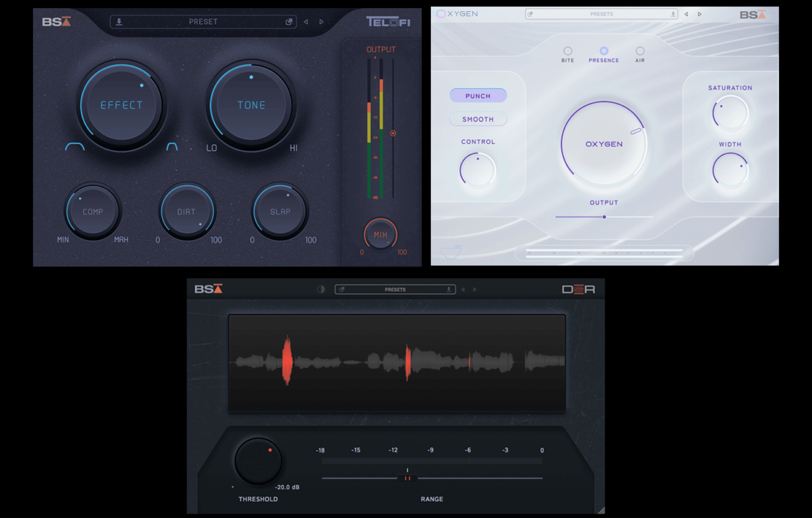Screen dimensions: 812x518
Task: Go to the next preset in Oxygen
Action: 700,14
